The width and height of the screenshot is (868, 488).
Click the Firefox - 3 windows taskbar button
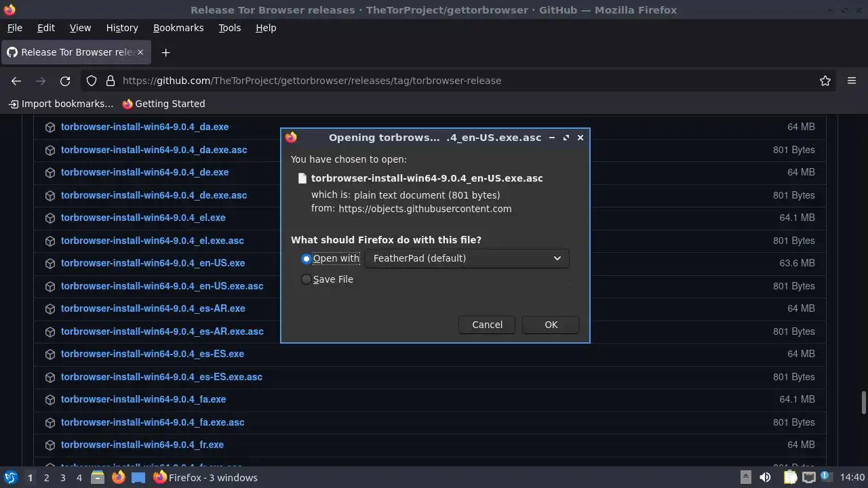pos(205,478)
